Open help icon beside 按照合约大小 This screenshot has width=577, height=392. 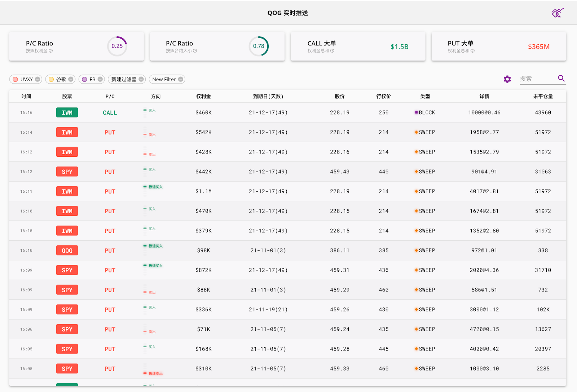click(x=195, y=51)
